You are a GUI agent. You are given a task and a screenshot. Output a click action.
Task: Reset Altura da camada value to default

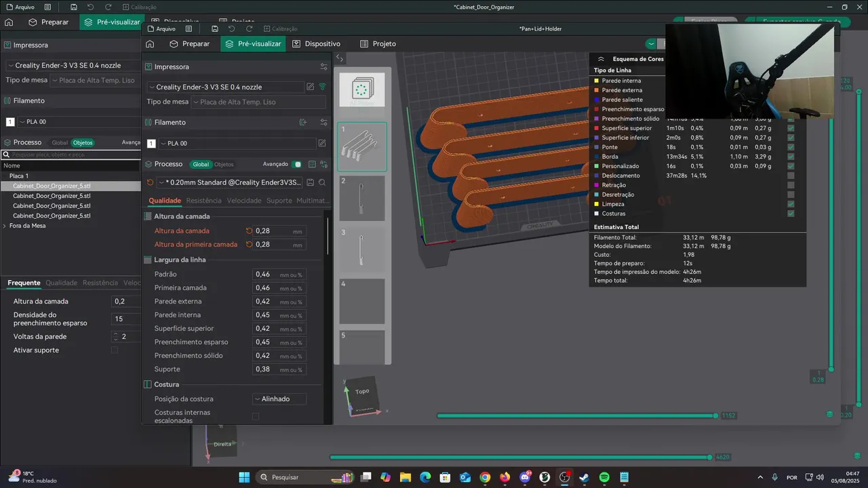[249, 231]
